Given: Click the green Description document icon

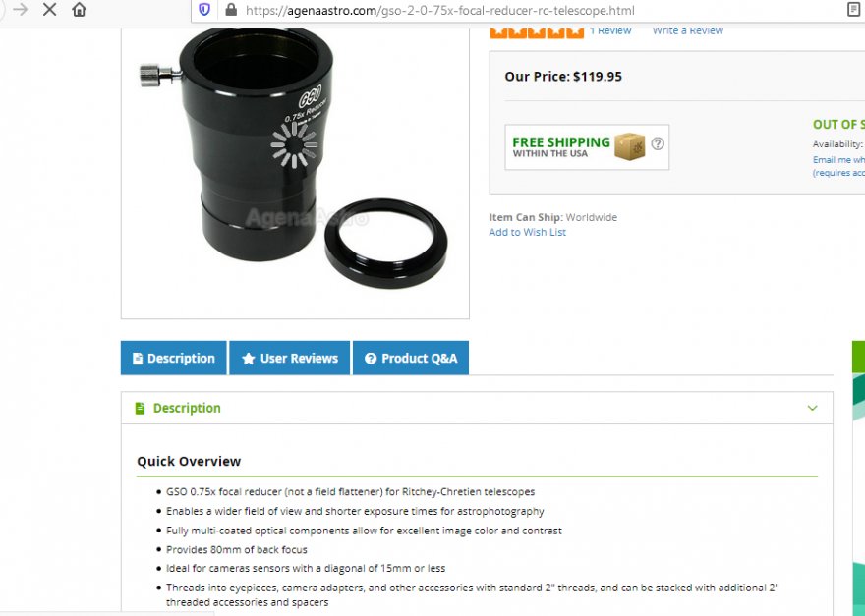Looking at the screenshot, I should [141, 408].
